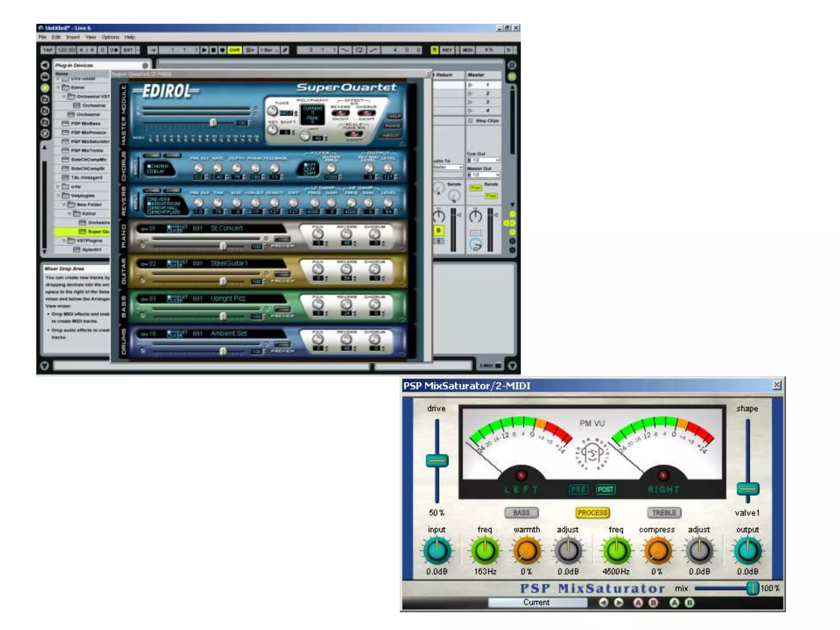This screenshot has height=630, width=840.
Task: Click previous preset arrow in MixSaturator
Action: (603, 603)
